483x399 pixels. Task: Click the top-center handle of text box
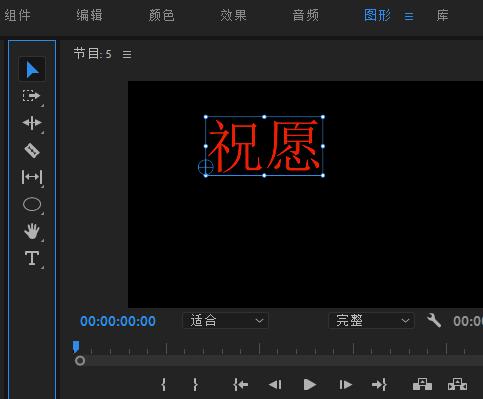pos(264,117)
